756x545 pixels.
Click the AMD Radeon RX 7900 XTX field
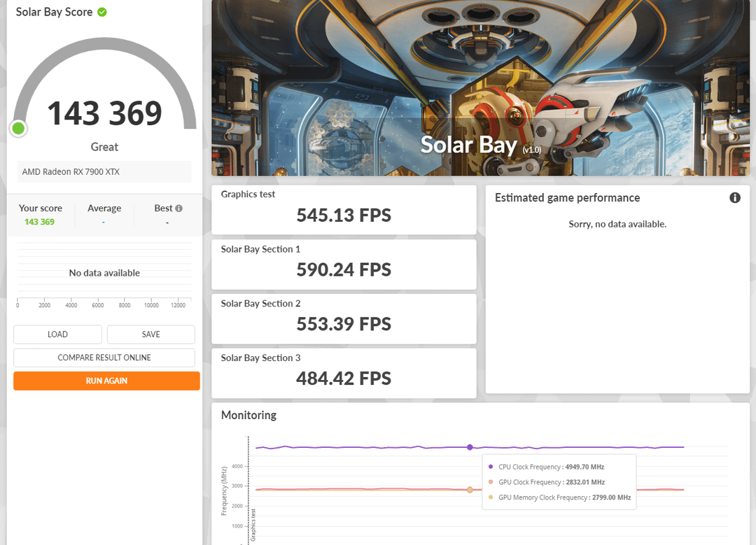pyautogui.click(x=104, y=171)
